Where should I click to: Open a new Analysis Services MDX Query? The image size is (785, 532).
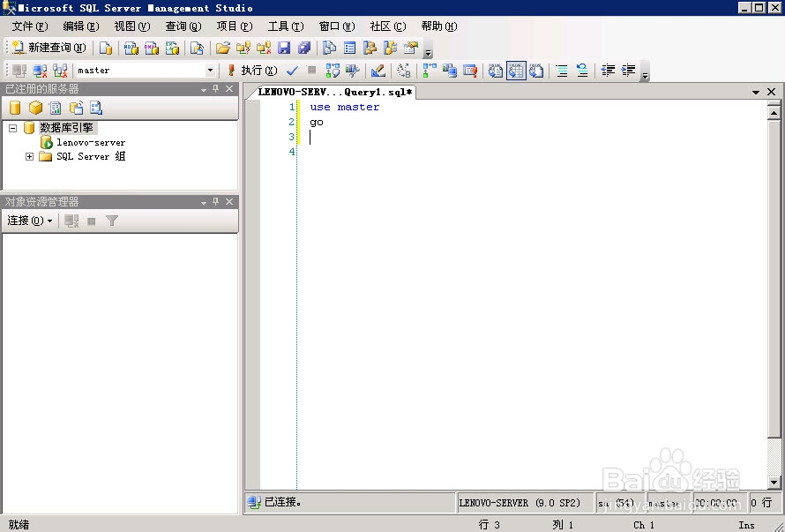131,48
